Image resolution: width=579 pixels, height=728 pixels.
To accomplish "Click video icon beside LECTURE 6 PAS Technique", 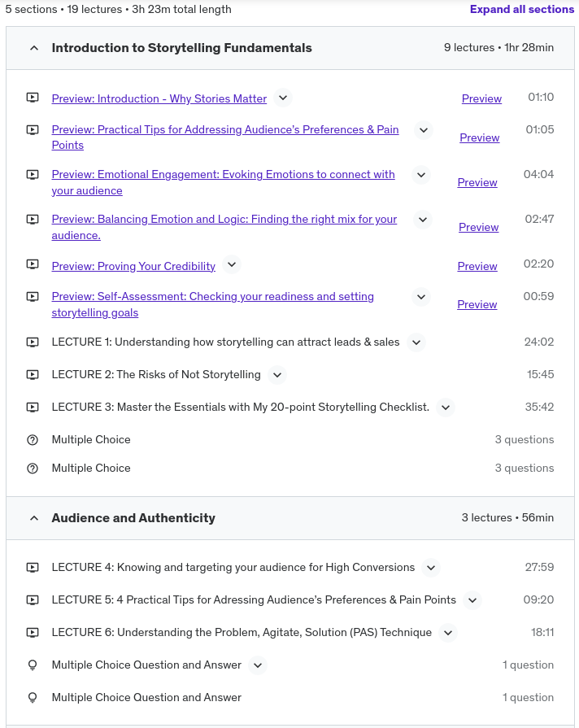I will click(33, 633).
